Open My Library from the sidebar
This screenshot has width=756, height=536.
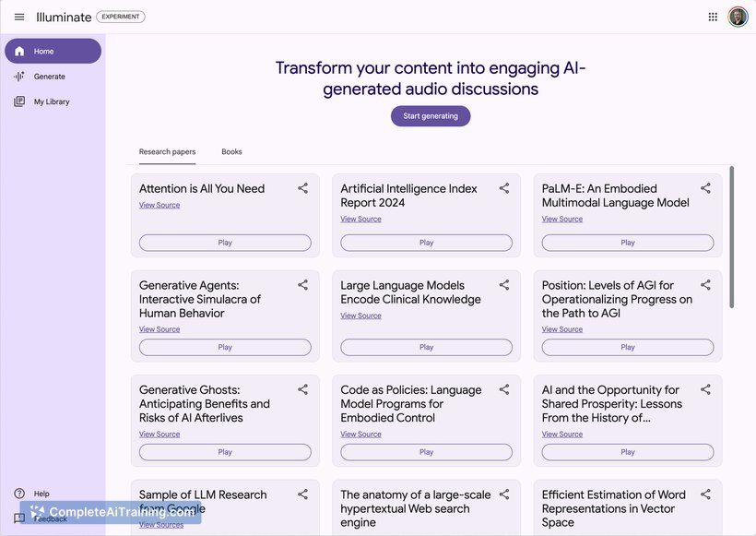(51, 101)
